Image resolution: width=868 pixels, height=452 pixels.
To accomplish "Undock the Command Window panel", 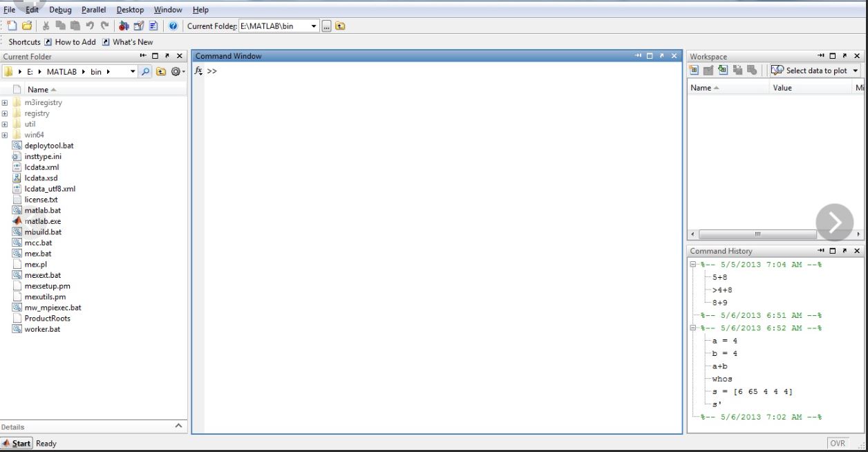I will coord(661,56).
